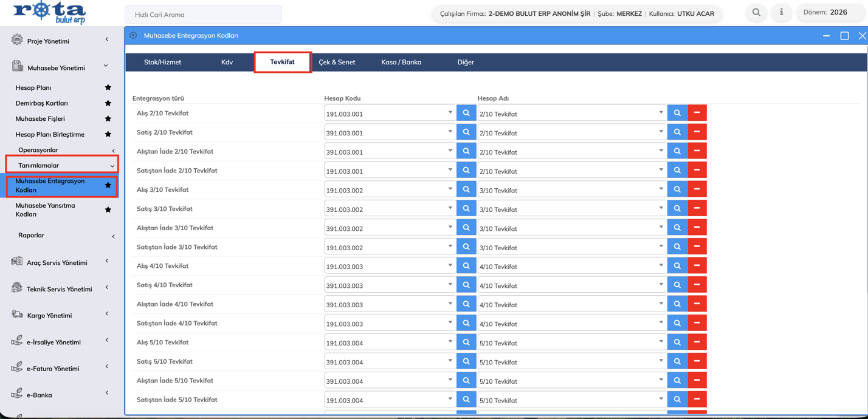The image size is (868, 419).
Task: Open Hesap Adı dropdown for Alıştan İade 4/10
Action: 661,304
